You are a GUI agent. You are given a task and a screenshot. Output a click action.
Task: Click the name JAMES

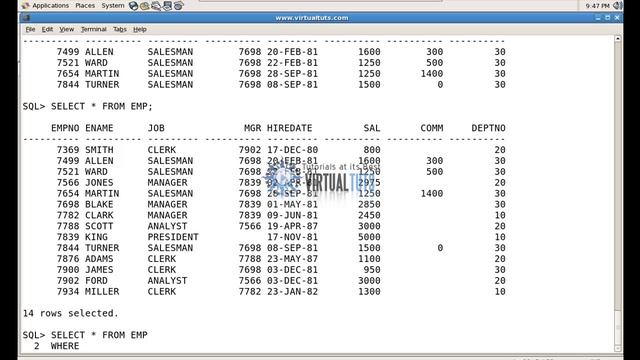99,270
